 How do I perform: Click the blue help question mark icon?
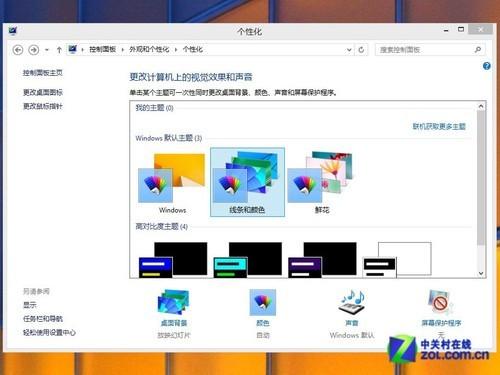(486, 66)
